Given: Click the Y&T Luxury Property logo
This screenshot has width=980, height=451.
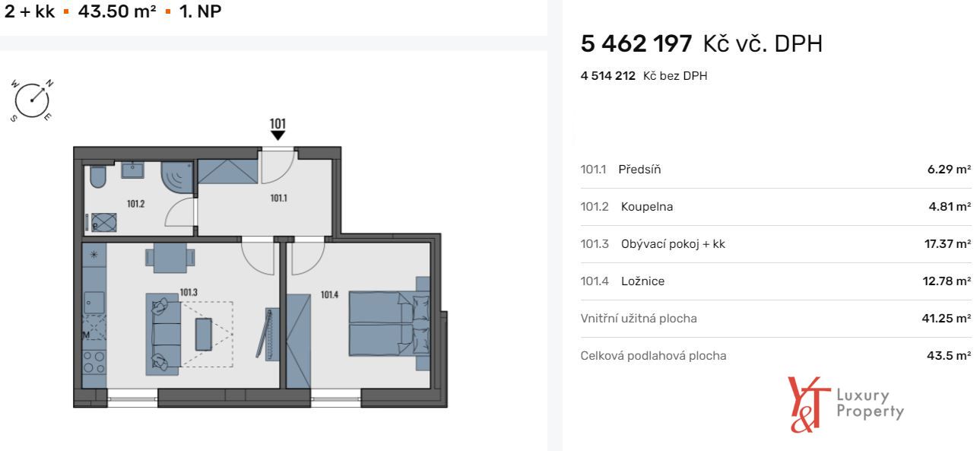Looking at the screenshot, I should [x=846, y=404].
